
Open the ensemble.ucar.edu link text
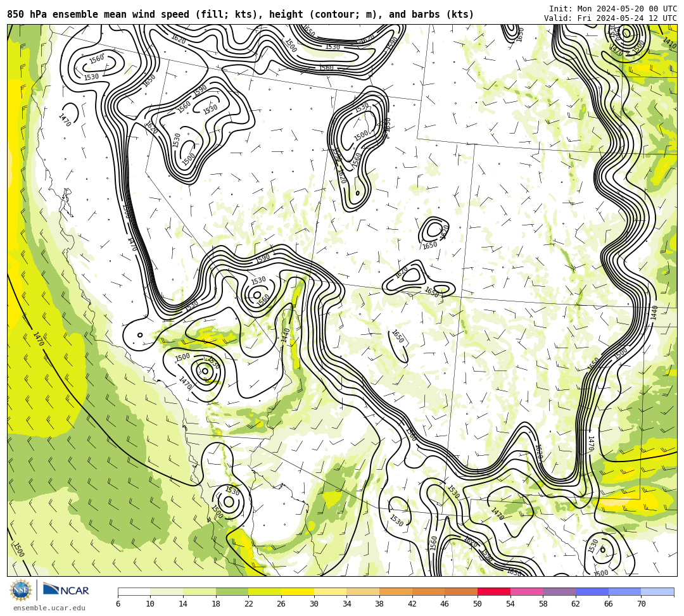click(x=49, y=608)
